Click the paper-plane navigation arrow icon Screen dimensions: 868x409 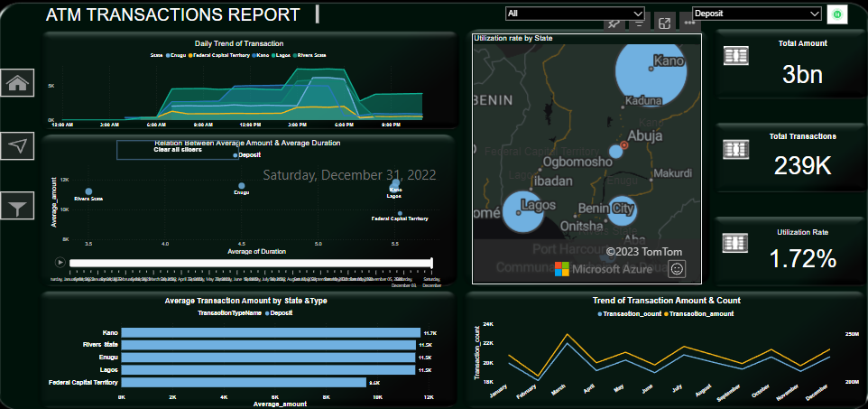(x=19, y=145)
